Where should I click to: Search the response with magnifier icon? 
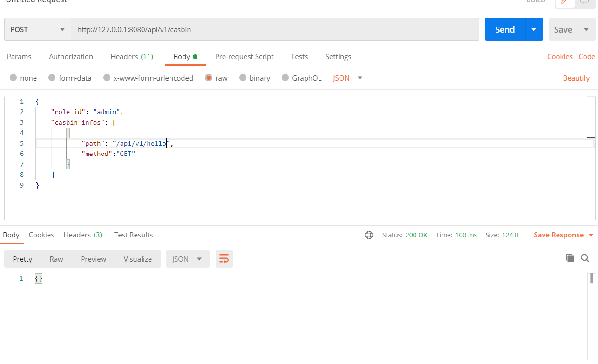[x=585, y=258]
